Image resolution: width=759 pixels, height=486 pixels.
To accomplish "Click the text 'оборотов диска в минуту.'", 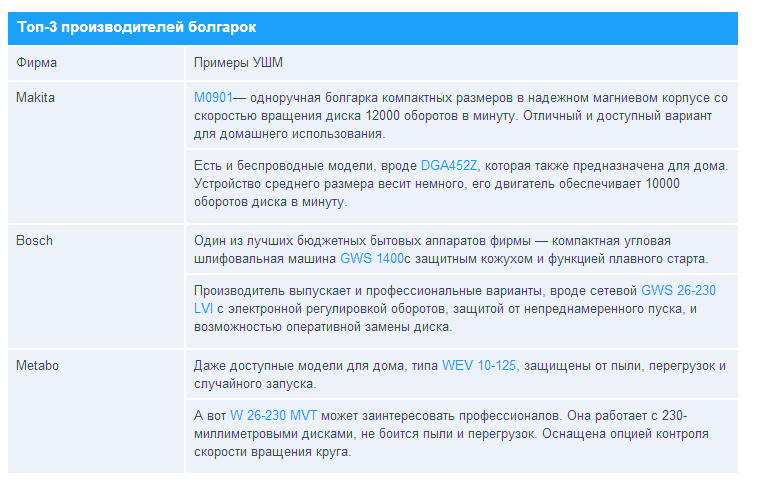I will point(271,202).
